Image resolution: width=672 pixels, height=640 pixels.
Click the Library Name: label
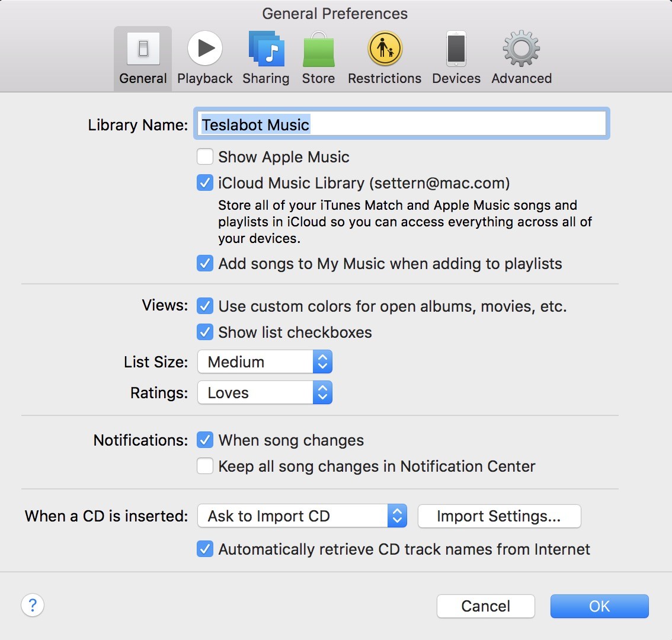pyautogui.click(x=138, y=125)
